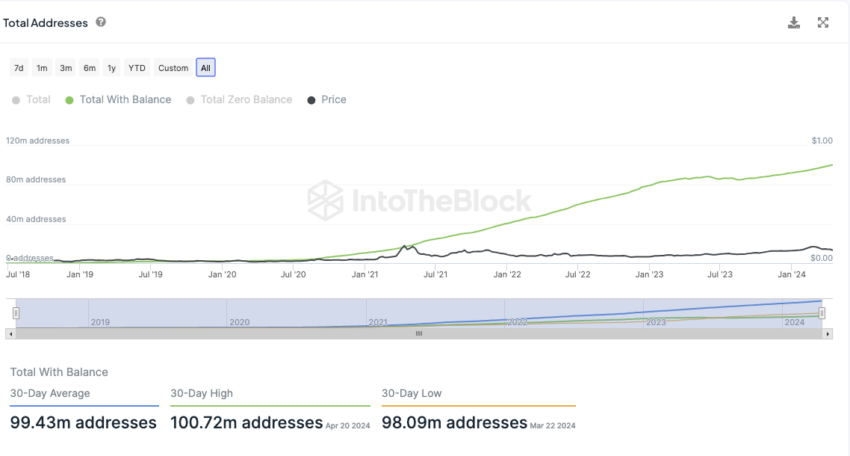Toggle the Price series legend
This screenshot has width=850, height=456.
(327, 100)
